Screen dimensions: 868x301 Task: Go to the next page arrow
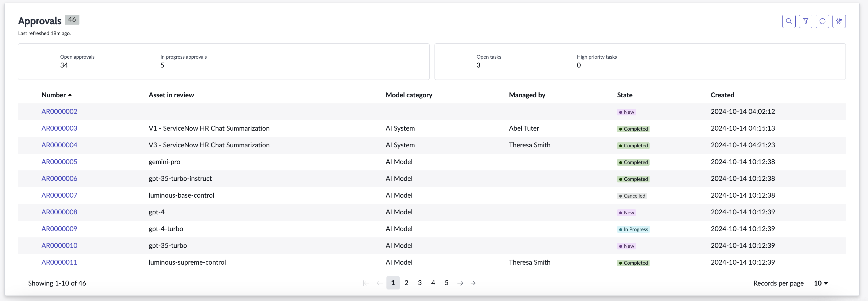(x=460, y=283)
